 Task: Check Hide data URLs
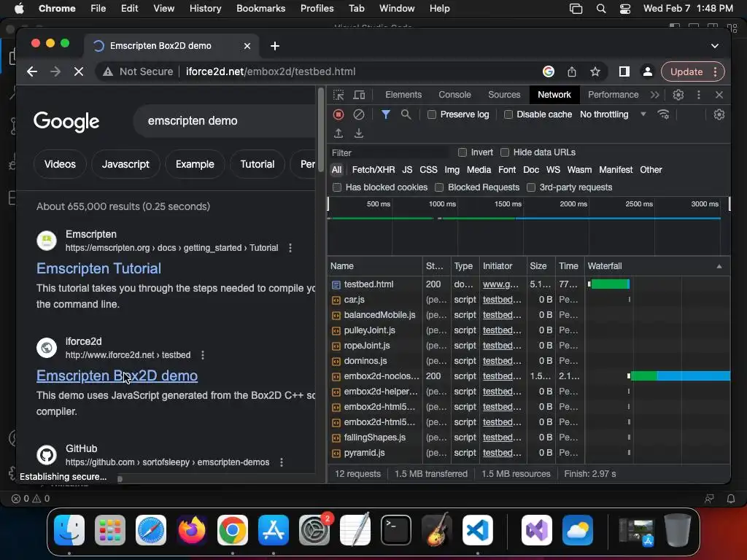505,152
